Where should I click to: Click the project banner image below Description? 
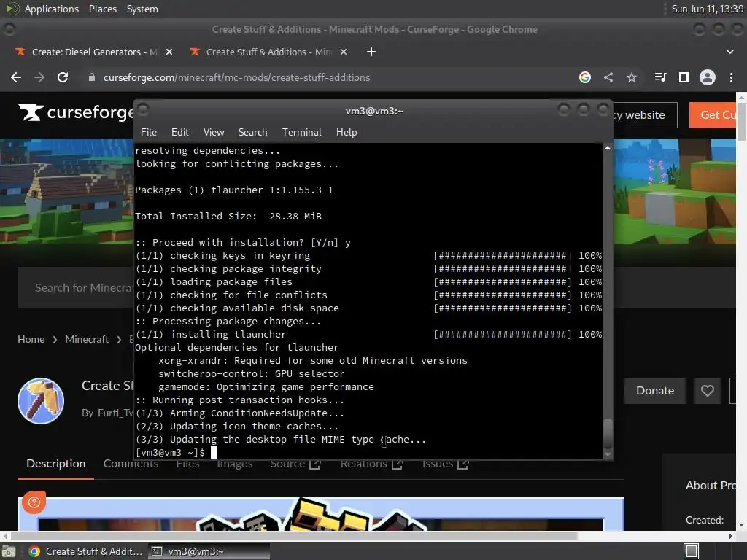(x=321, y=514)
